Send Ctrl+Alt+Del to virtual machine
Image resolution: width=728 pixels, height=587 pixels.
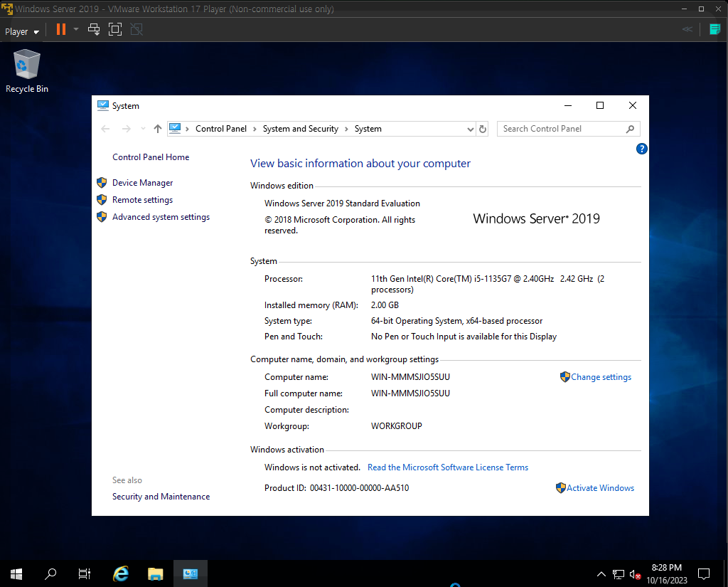pos(94,30)
